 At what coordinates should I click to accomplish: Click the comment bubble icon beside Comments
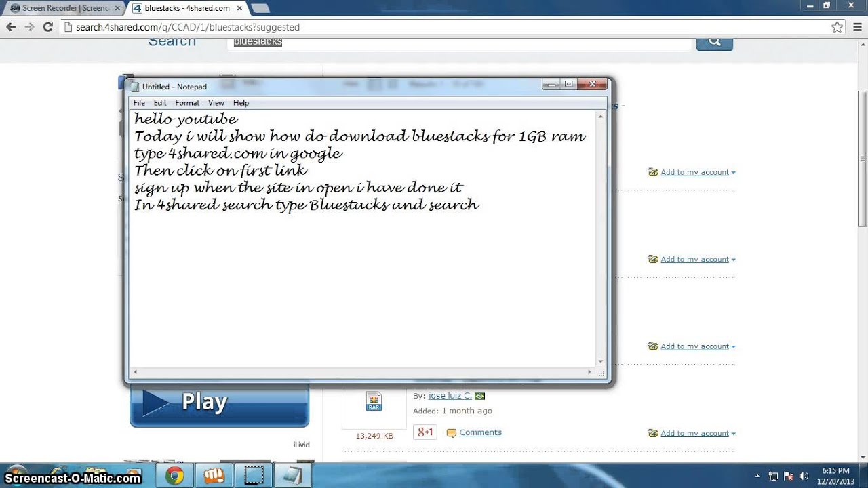(452, 433)
